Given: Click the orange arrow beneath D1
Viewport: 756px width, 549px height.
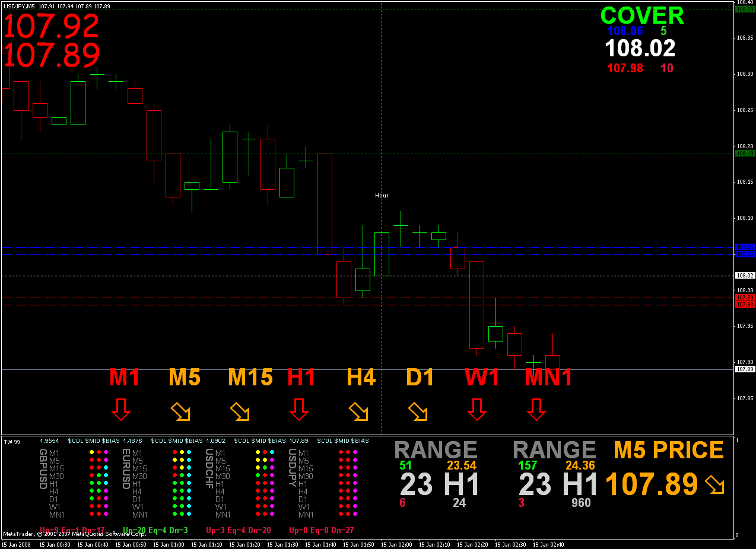Looking at the screenshot, I should [x=418, y=411].
